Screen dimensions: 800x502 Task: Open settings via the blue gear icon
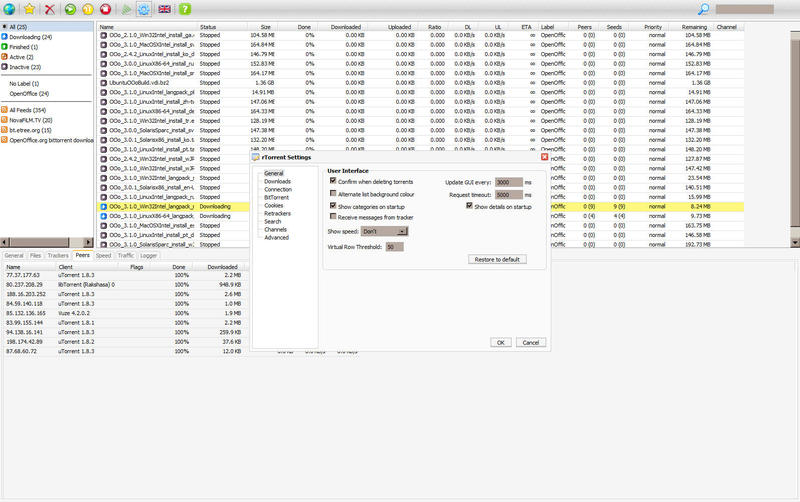click(144, 9)
